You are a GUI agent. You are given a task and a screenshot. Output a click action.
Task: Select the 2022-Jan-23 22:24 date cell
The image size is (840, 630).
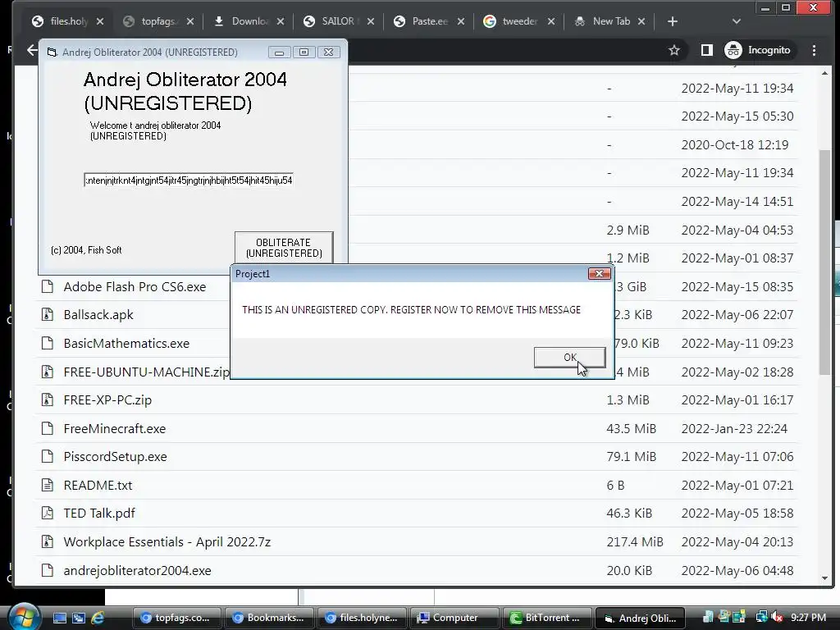[x=734, y=428]
